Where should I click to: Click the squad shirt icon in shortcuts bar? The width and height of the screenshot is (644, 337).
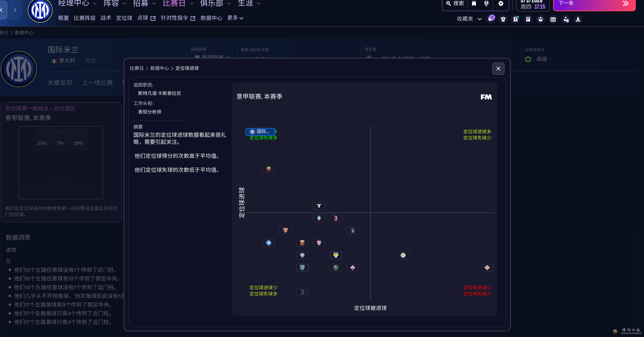click(x=503, y=19)
